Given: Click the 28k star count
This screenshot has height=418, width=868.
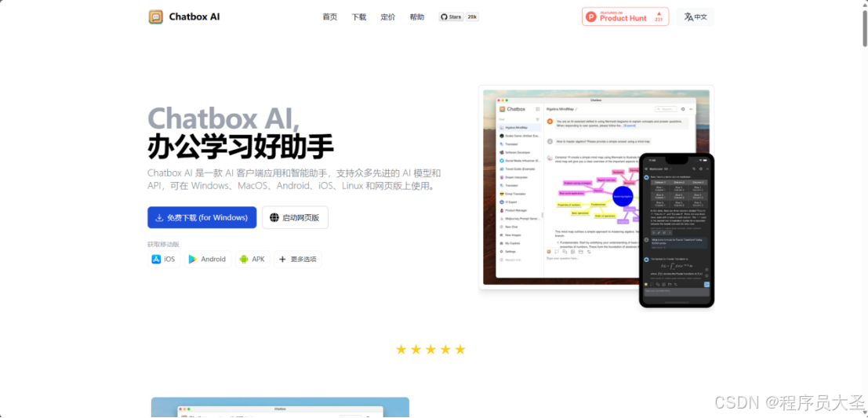Looking at the screenshot, I should click(472, 17).
